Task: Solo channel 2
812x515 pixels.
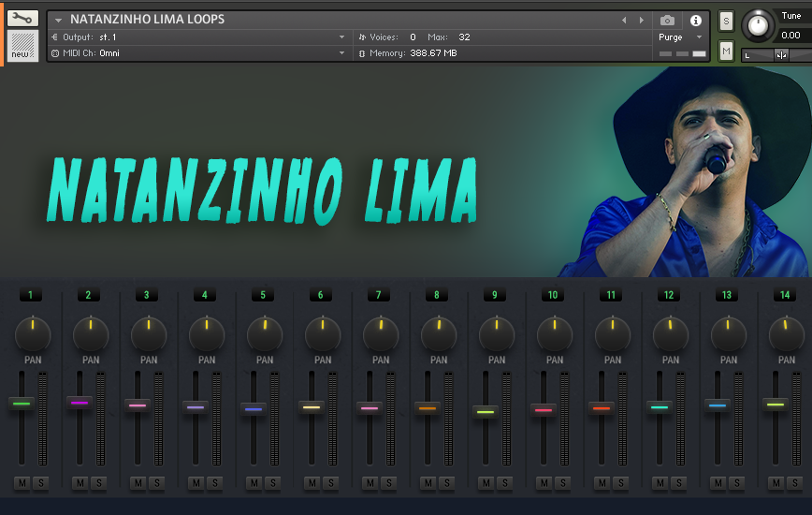Action: point(99,483)
